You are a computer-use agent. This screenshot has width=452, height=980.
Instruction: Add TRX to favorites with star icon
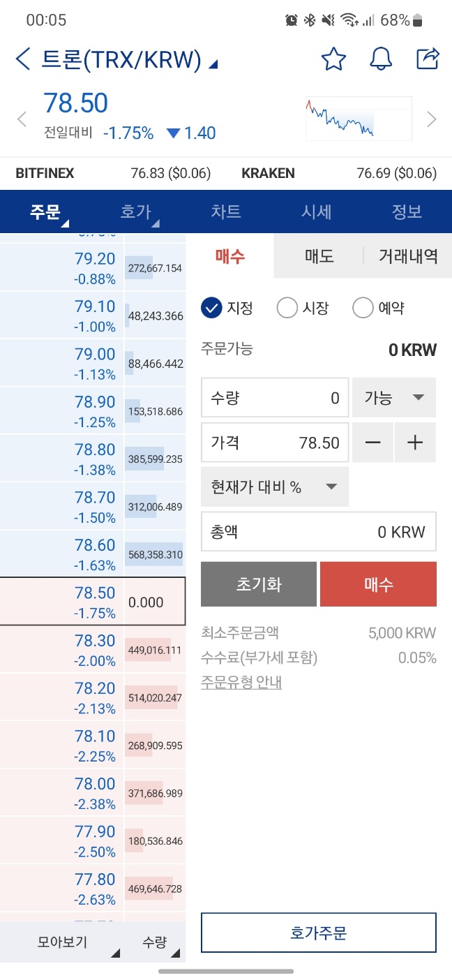tap(333, 59)
